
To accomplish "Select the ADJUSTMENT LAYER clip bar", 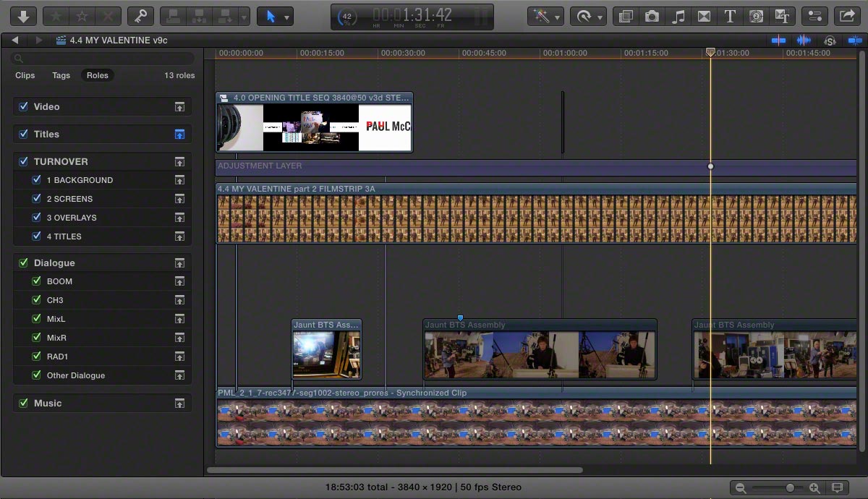I will (x=536, y=166).
